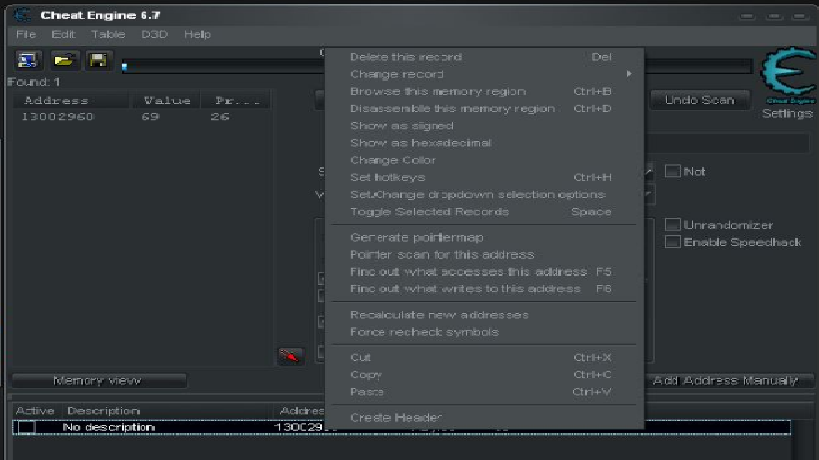Click the Cheat Engine title bar icon

point(23,15)
